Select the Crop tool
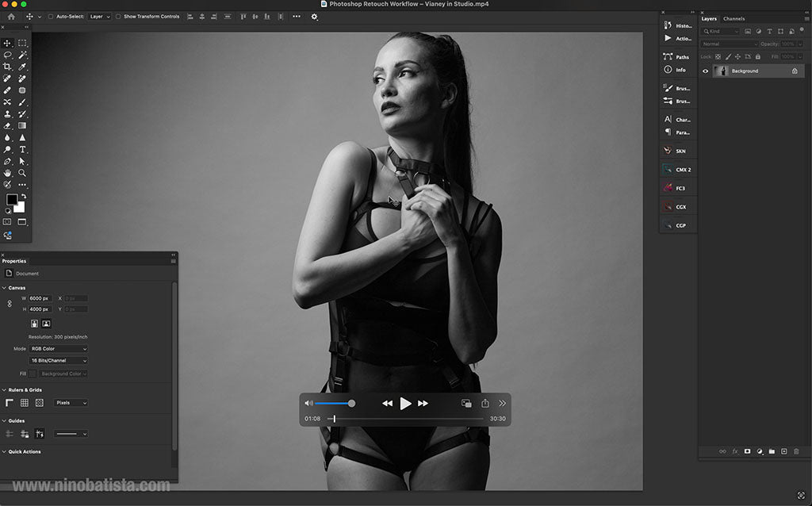Viewport: 812px width, 506px height. coord(8,67)
